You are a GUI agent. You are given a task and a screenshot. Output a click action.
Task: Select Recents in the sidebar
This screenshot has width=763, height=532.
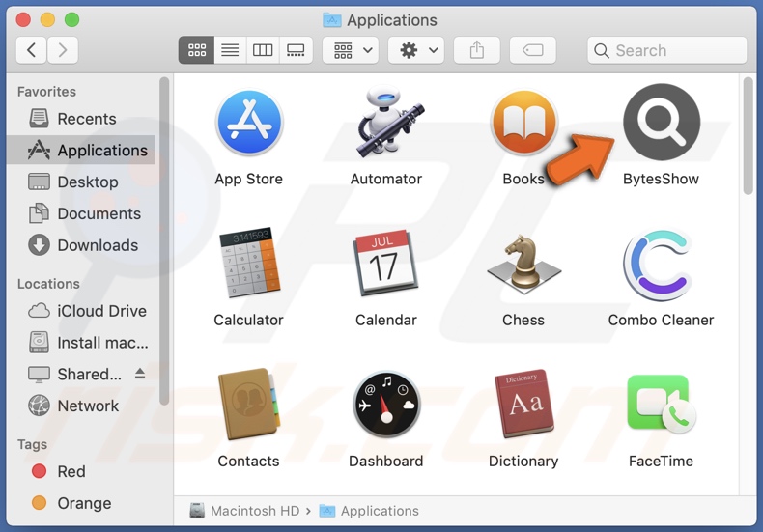(x=80, y=119)
